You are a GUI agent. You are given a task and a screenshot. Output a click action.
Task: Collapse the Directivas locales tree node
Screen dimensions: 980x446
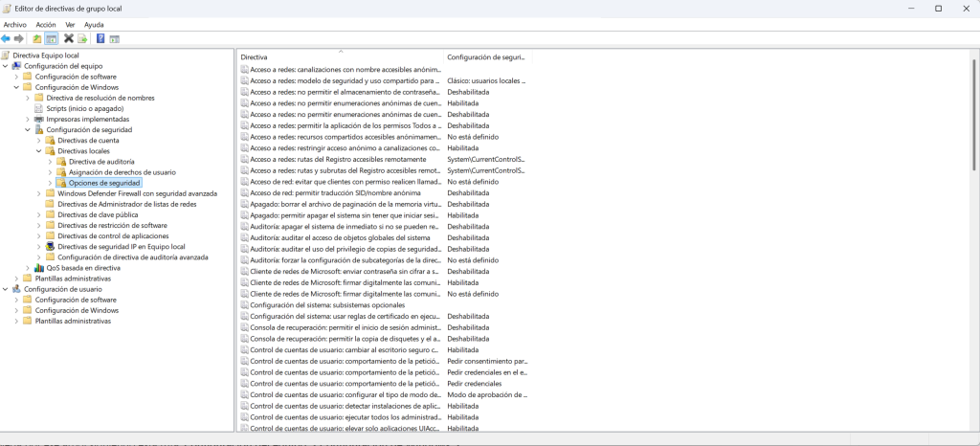(x=38, y=151)
